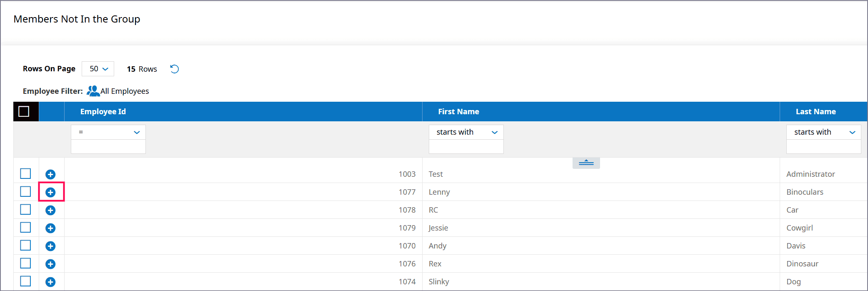Sort by Employee Id column header
This screenshot has width=868, height=291.
tap(103, 112)
